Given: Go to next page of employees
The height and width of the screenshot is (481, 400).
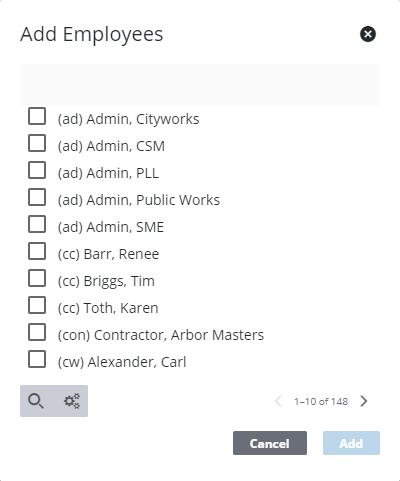Looking at the screenshot, I should (x=364, y=401).
